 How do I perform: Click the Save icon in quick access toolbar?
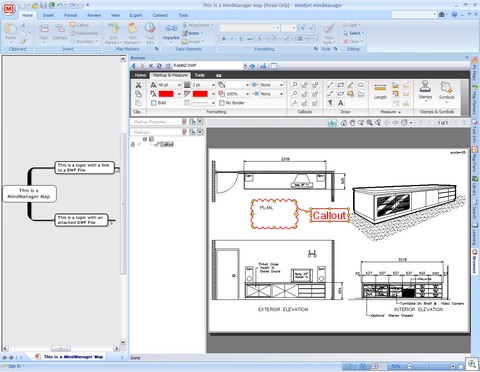(x=44, y=5)
